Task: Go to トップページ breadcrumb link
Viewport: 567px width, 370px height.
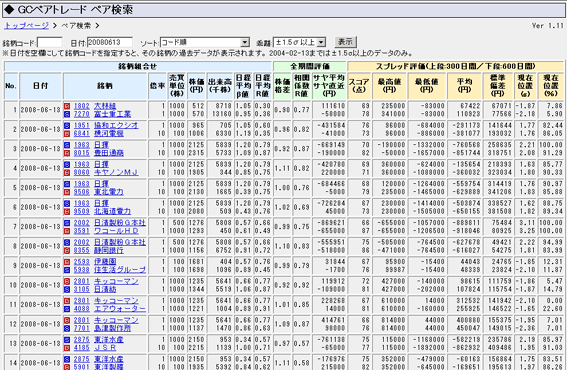Action: pyautogui.click(x=26, y=26)
